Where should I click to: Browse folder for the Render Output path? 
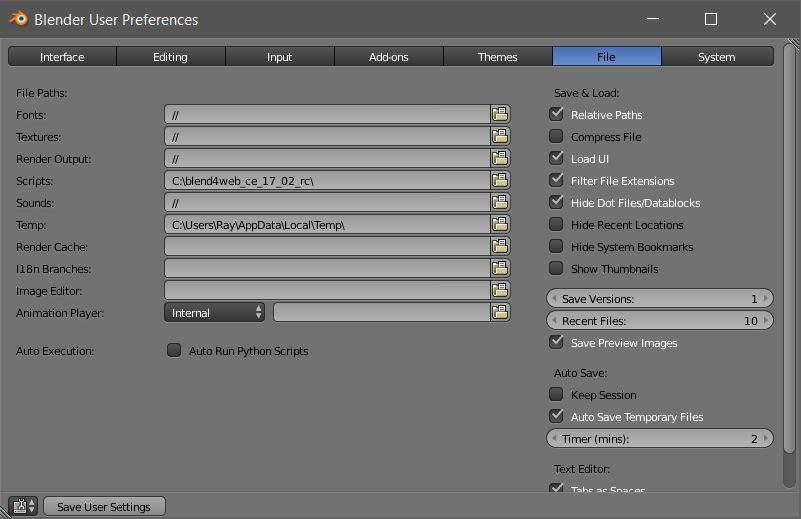pos(500,158)
